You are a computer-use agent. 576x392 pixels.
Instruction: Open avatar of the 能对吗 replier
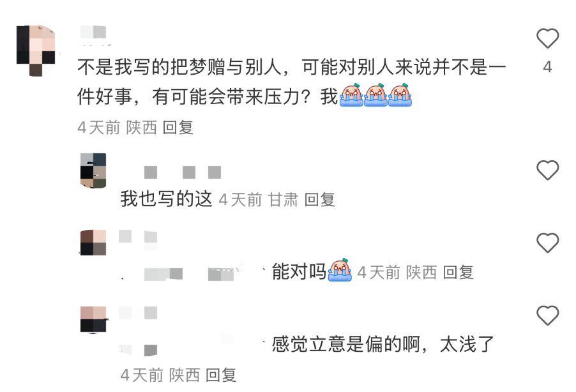pyautogui.click(x=93, y=243)
